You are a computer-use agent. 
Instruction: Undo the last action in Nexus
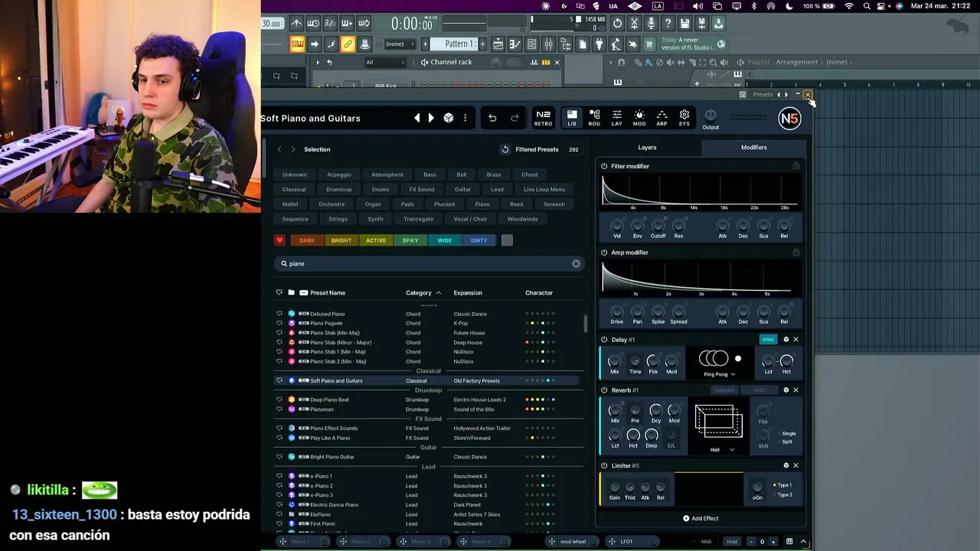(x=492, y=118)
